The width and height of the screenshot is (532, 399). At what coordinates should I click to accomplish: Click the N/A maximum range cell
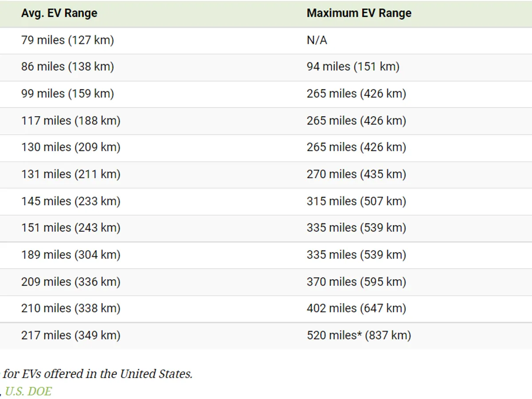[x=317, y=40]
